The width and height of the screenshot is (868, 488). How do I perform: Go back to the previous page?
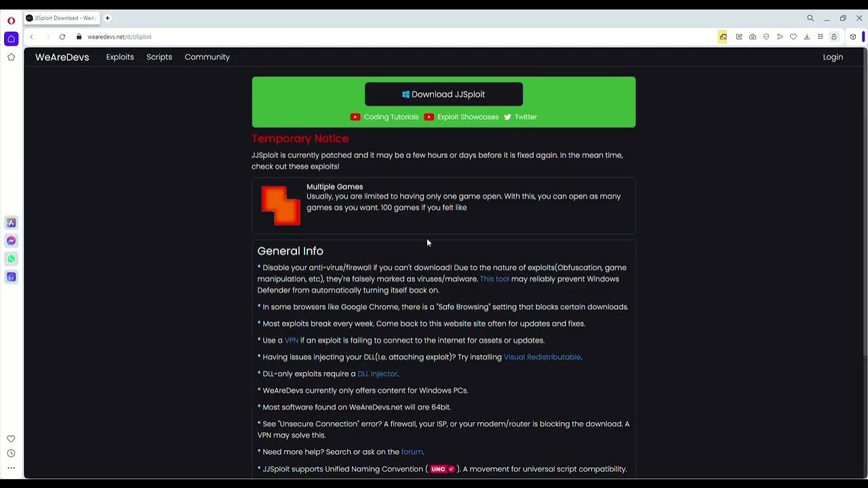click(x=31, y=37)
